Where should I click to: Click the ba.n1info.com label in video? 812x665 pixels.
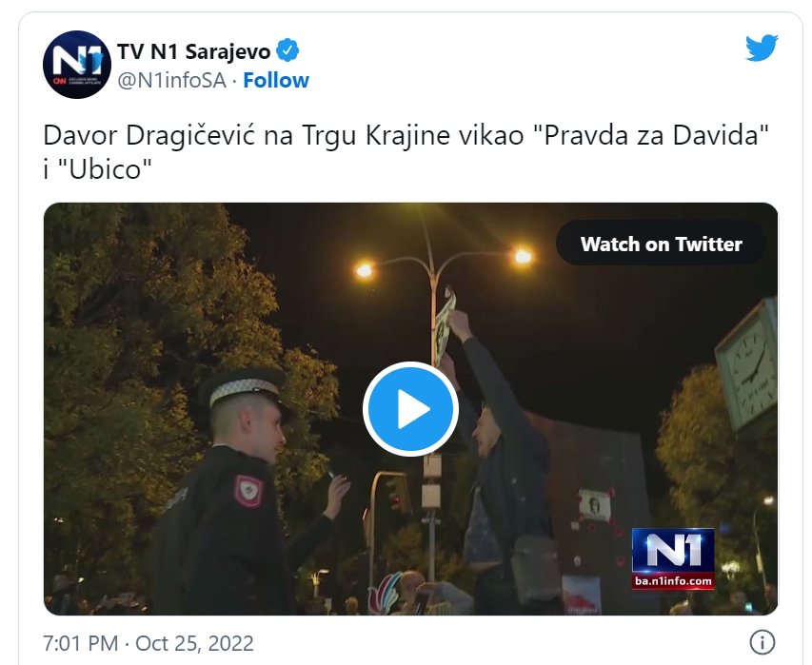673,581
